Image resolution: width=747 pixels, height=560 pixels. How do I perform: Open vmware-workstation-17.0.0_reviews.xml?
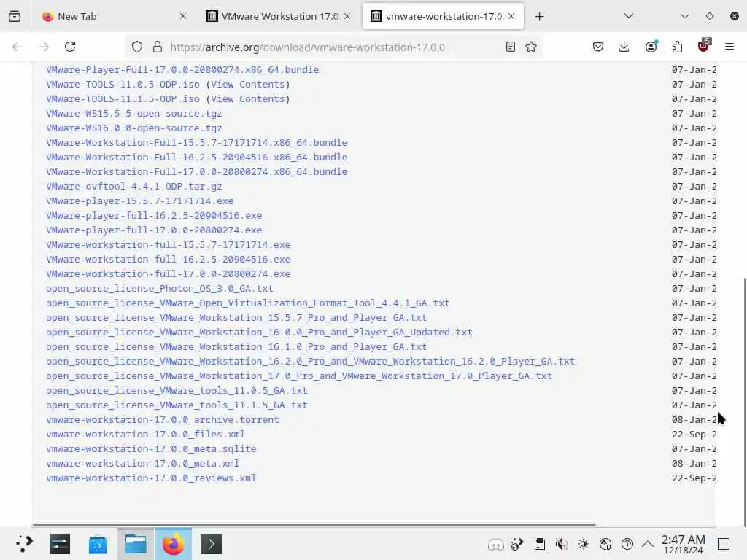point(151,478)
